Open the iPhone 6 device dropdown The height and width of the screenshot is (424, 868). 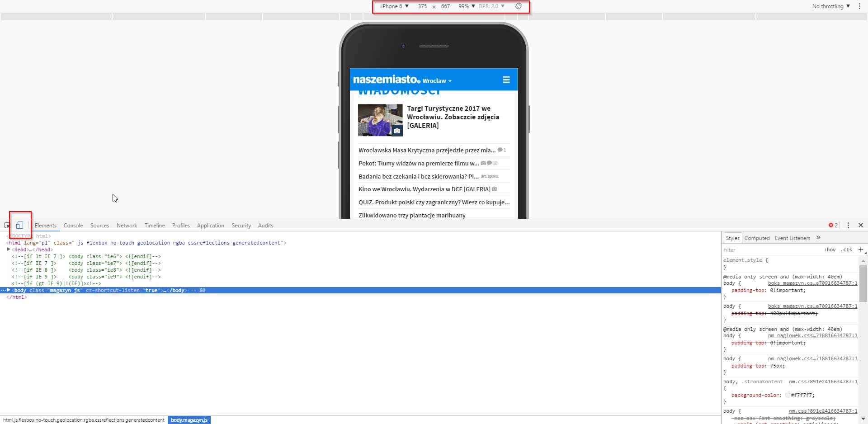tap(395, 6)
